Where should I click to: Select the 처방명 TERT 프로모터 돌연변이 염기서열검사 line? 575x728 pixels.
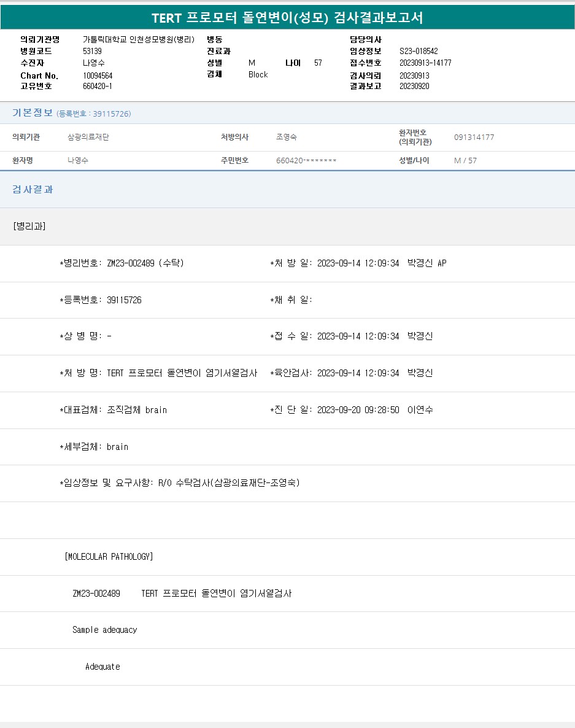[x=158, y=373]
